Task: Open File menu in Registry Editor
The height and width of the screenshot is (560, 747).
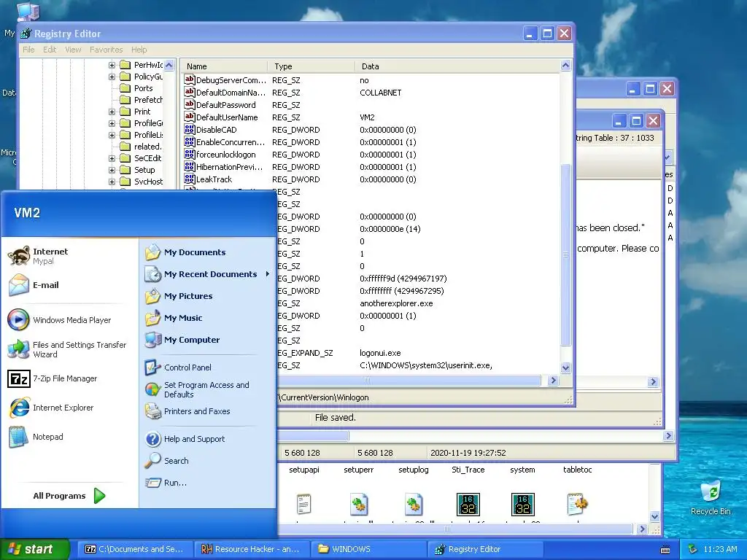Action: point(28,50)
